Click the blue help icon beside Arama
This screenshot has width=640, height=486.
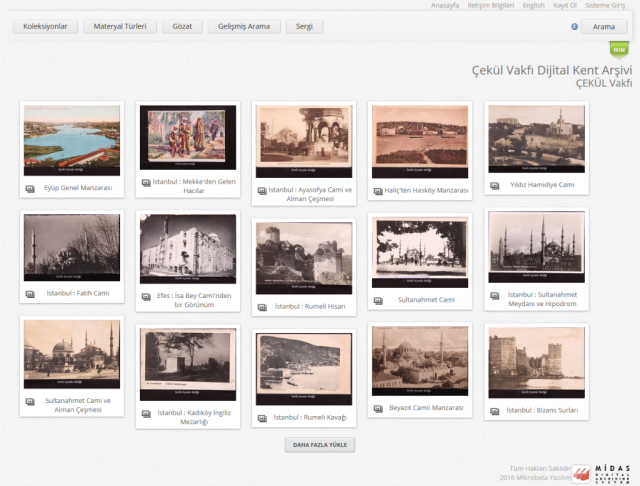(574, 27)
